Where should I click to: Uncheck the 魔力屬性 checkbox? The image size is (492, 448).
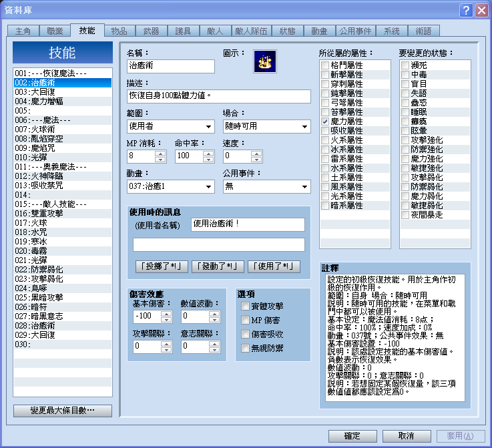325,122
